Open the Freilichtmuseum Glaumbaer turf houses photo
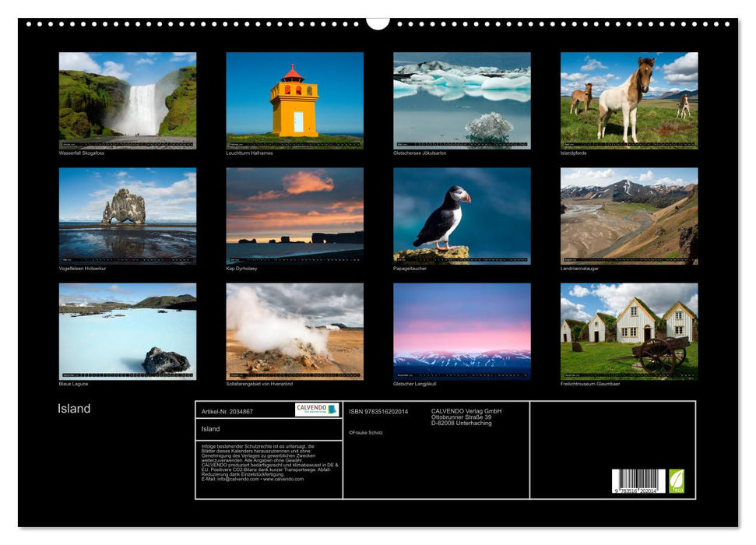The image size is (756, 545). click(x=629, y=331)
